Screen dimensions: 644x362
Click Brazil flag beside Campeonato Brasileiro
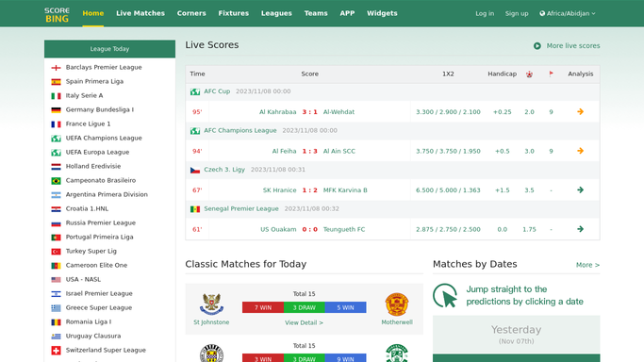coord(56,181)
